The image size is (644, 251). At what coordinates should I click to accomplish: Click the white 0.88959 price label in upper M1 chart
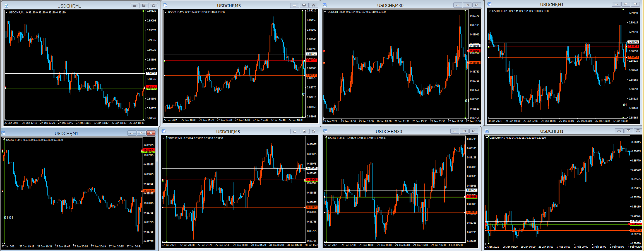coord(151,73)
